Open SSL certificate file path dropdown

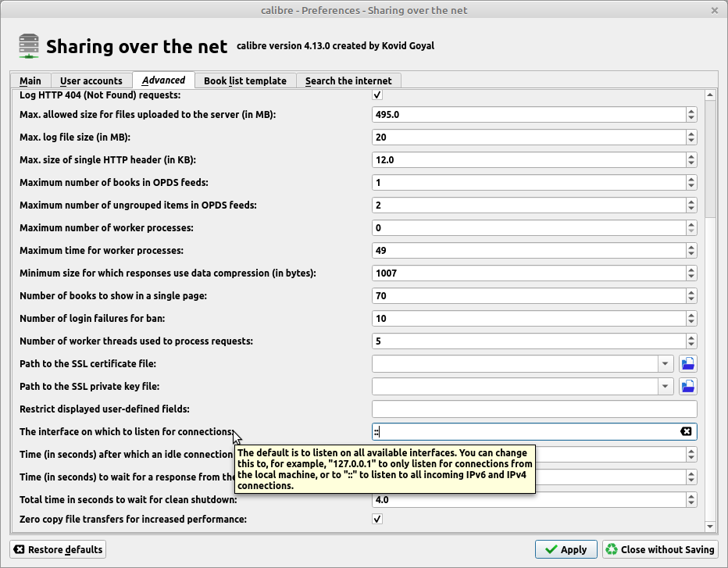(x=665, y=363)
